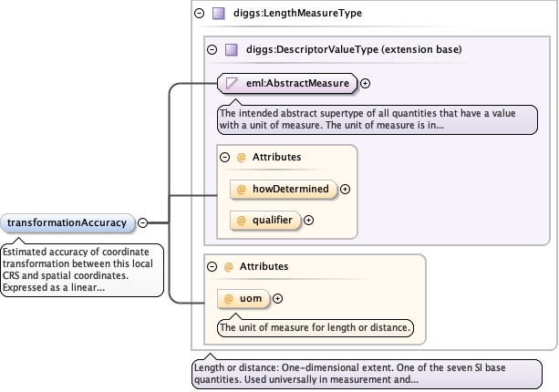Collapse the transformationAccuracy node
This screenshot has width=559, height=392.
pyautogui.click(x=143, y=222)
